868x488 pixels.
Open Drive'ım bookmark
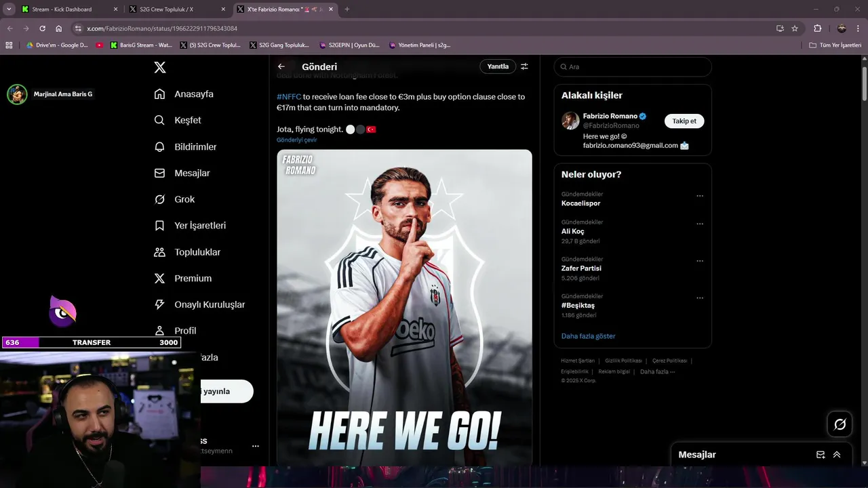pyautogui.click(x=57, y=45)
